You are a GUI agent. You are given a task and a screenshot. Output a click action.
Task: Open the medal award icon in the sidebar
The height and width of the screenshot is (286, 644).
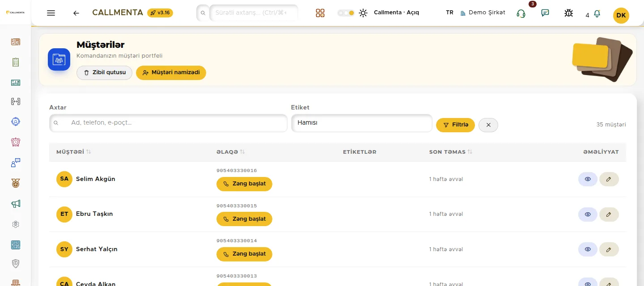[x=16, y=183]
